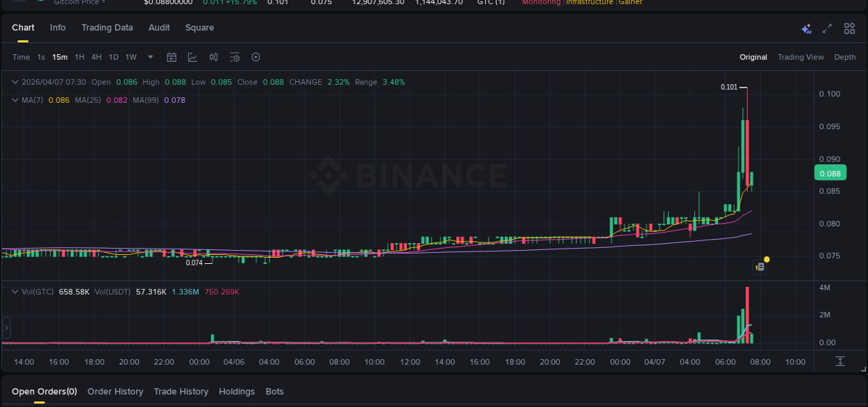Switch to the Trading Data tab
Viewport: 868px width, 407px height.
pos(107,27)
